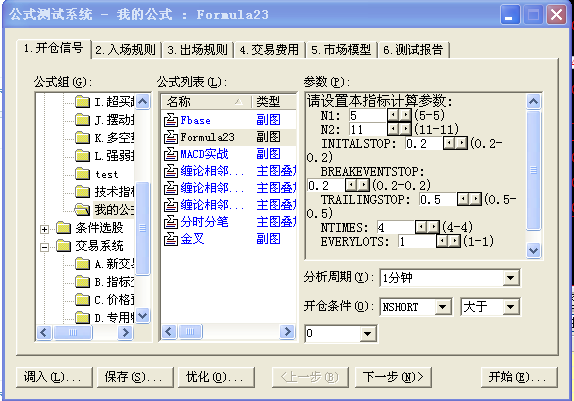
Task: Click the INITALSTOP spinner arrows
Action: coord(455,143)
